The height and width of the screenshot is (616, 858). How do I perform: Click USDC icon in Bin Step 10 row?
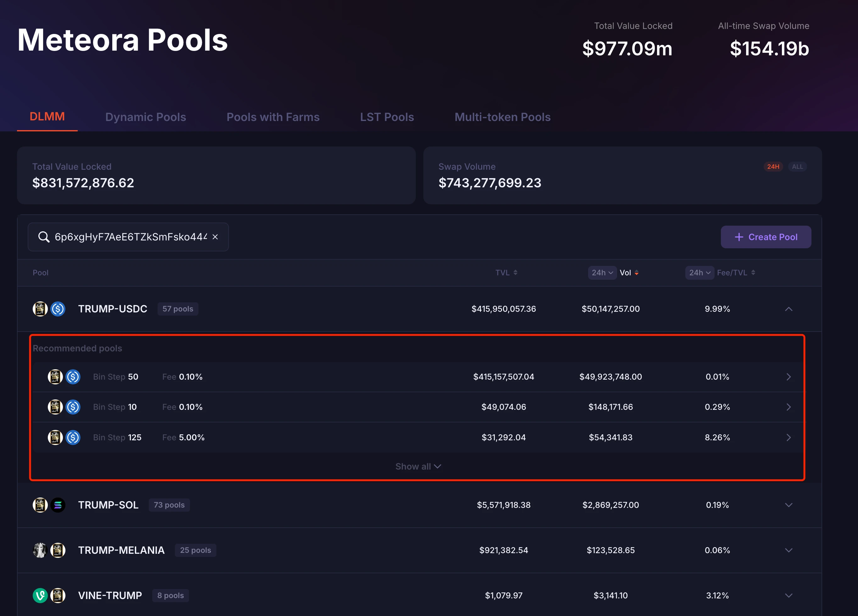(x=73, y=407)
